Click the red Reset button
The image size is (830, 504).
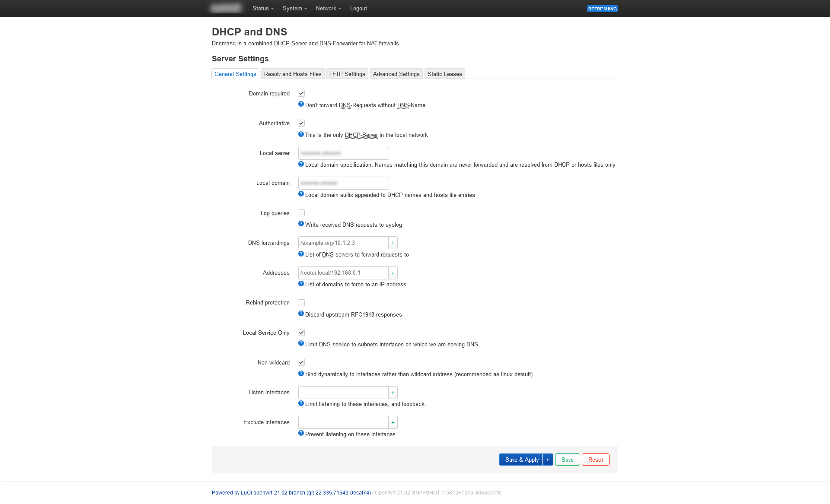[x=595, y=460]
